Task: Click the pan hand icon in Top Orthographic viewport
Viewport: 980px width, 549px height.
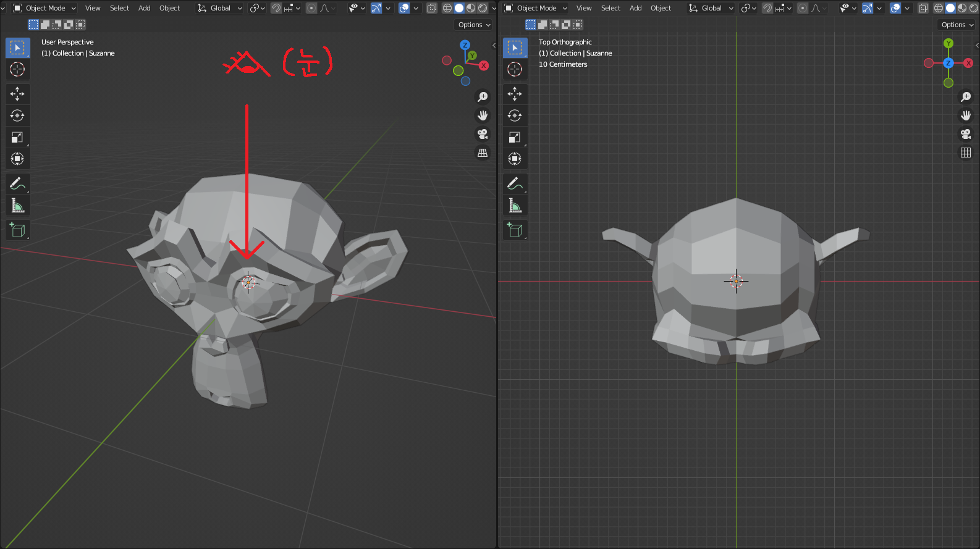Action: click(x=966, y=115)
